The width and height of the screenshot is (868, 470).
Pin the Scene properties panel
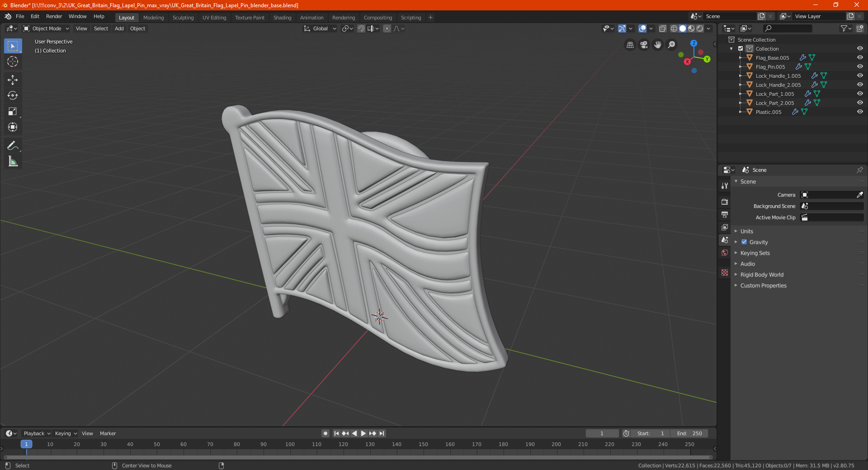point(859,170)
